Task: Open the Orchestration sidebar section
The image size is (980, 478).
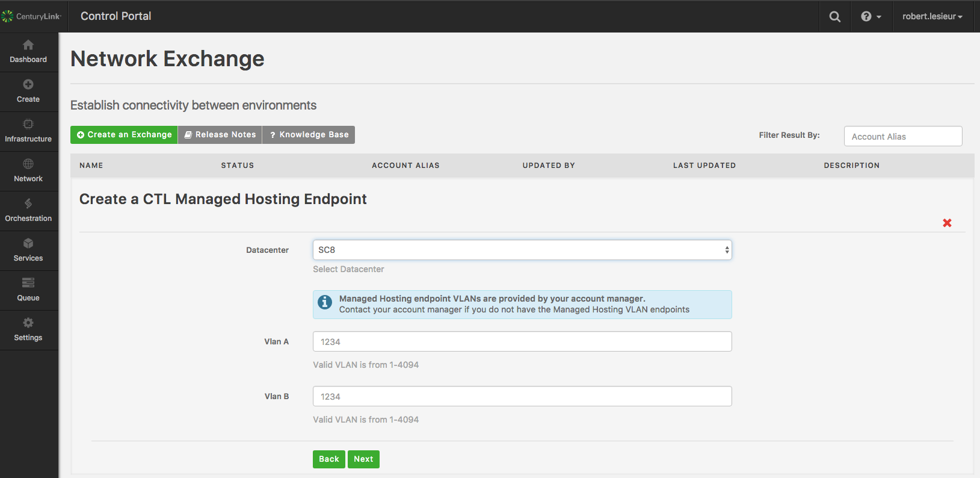Action: coord(28,211)
